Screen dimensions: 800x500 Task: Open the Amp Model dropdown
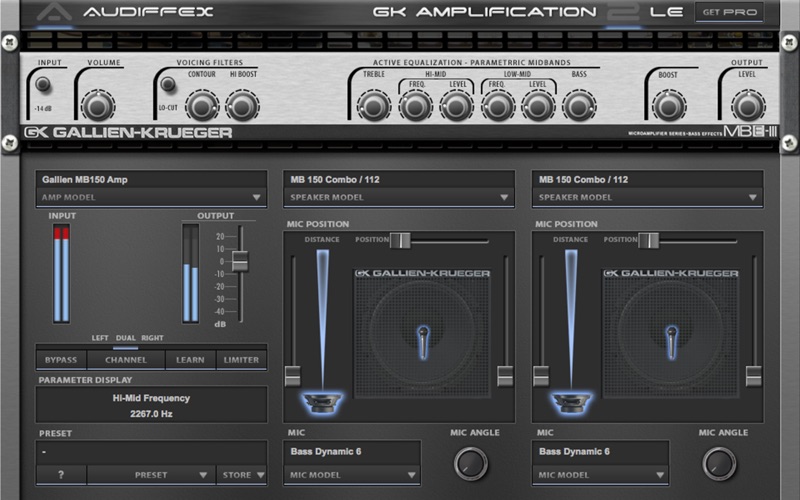151,197
